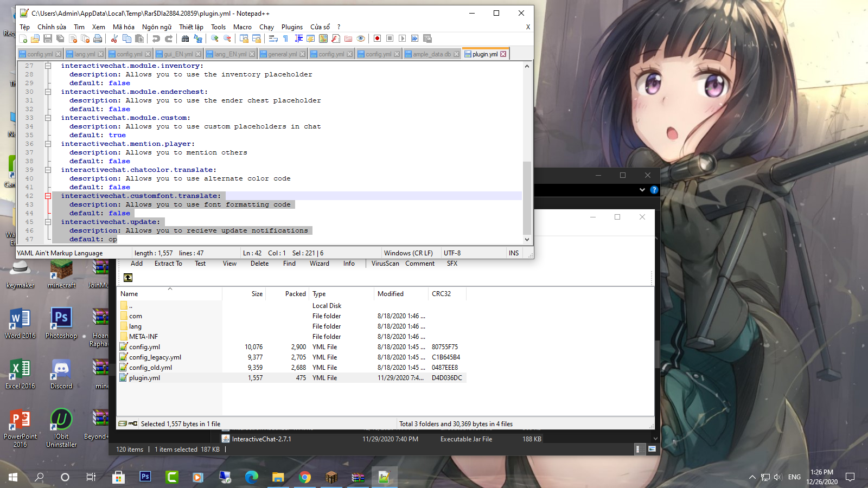Click Extract To in WinRAR toolbar
Screen dimensions: 868x488
click(x=168, y=264)
